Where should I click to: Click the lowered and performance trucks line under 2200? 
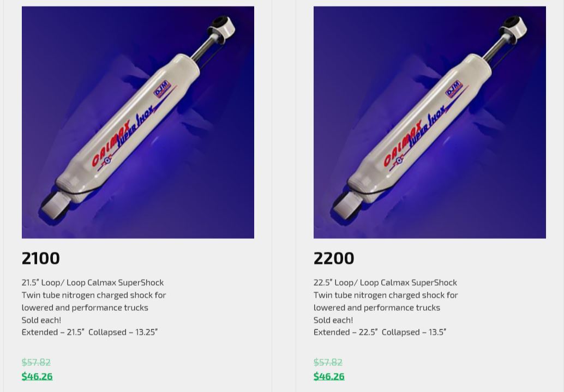pos(377,307)
